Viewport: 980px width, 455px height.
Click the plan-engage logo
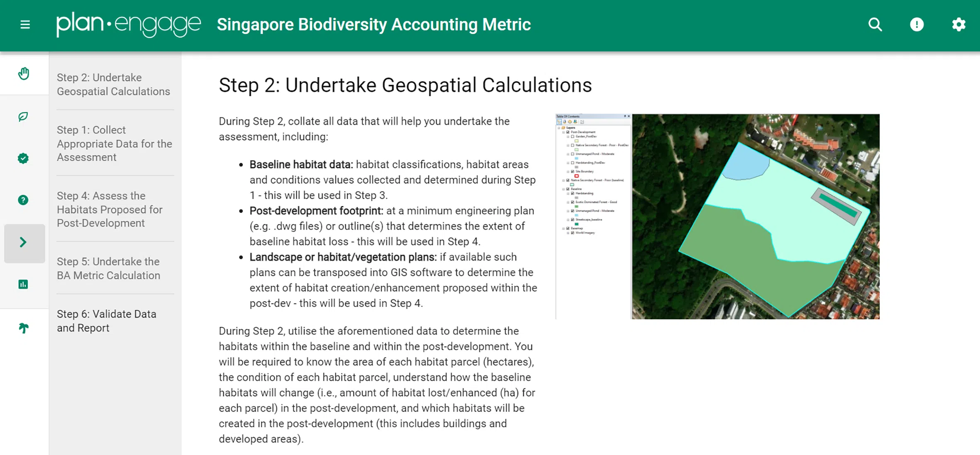point(128,25)
